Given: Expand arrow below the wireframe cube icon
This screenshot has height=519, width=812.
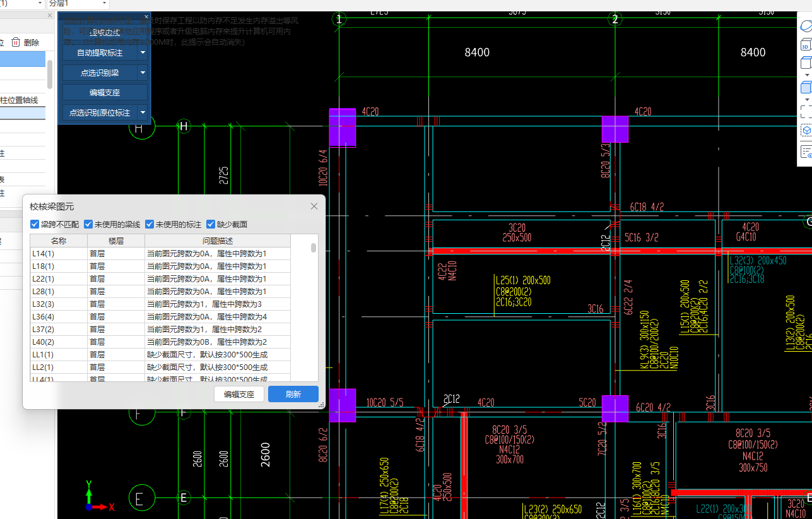Looking at the screenshot, I should pyautogui.click(x=806, y=75).
